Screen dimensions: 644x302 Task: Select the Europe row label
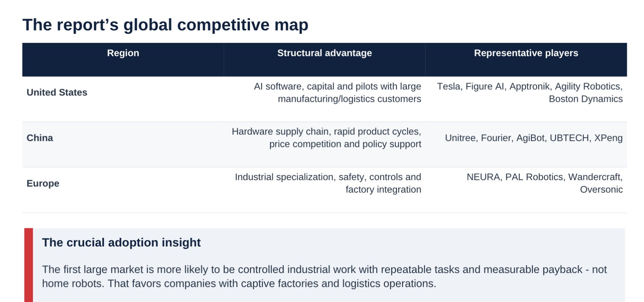43,183
